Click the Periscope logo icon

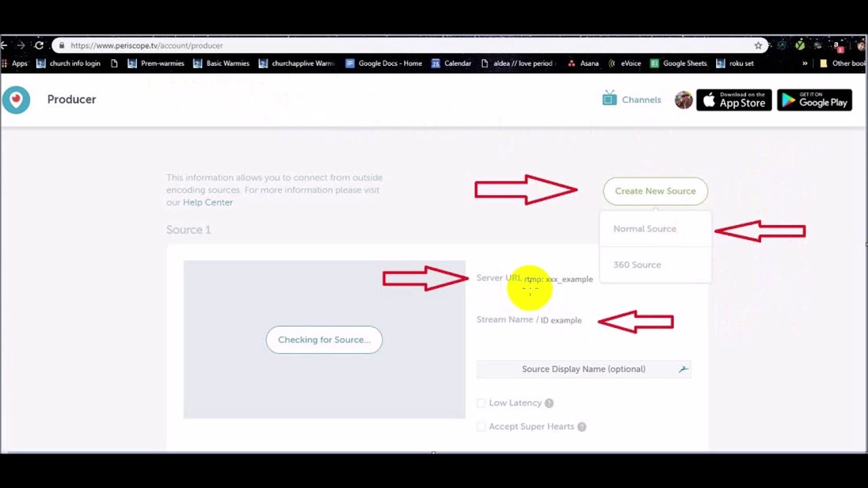[16, 100]
